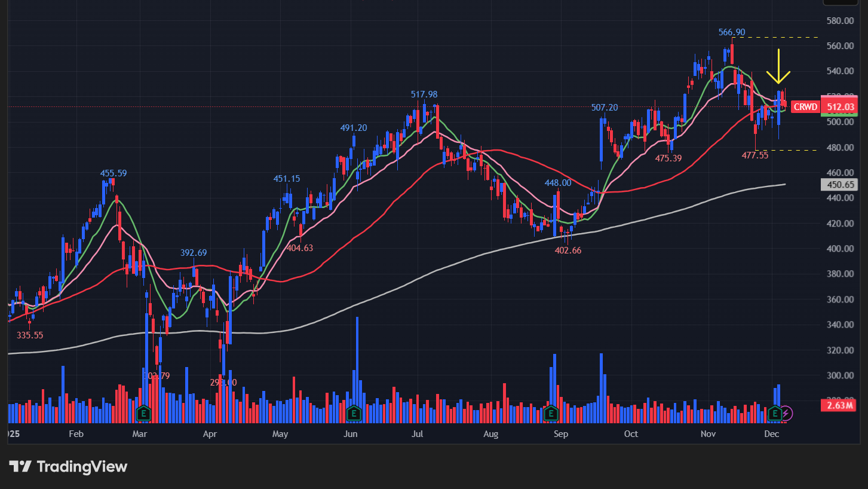Screen dimensions: 868x489
Task: Click the TradingView logo
Action: [x=68, y=466]
